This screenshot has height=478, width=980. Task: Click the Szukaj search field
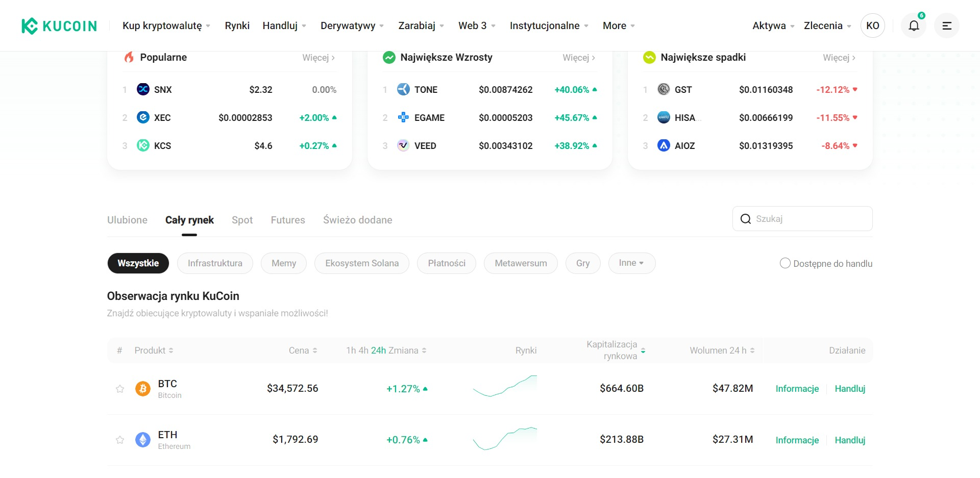tap(802, 219)
